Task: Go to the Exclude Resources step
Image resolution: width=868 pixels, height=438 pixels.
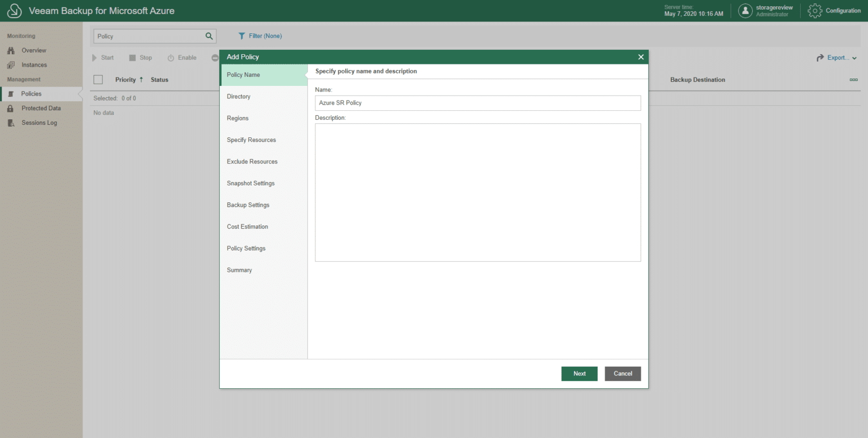Action: point(263,162)
